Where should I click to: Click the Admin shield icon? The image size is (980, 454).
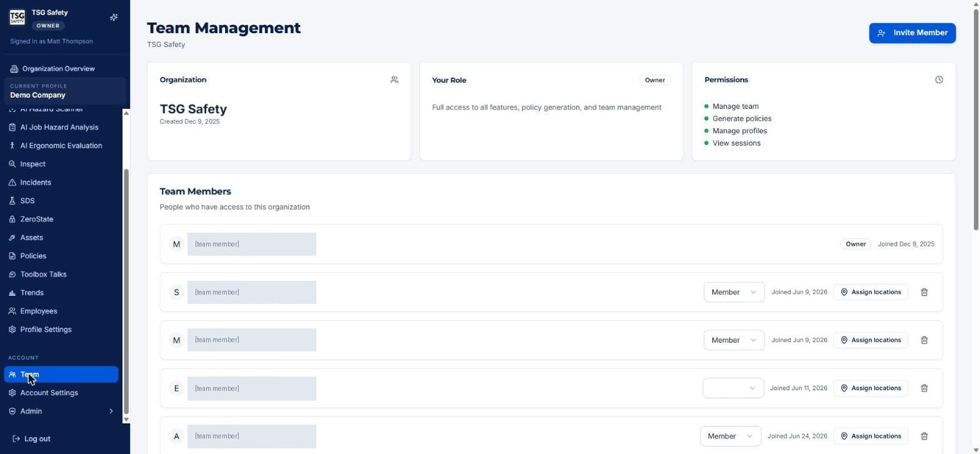coord(12,411)
